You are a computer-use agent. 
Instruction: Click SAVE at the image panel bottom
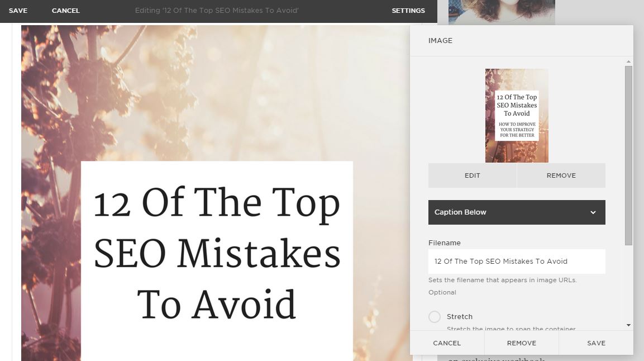[x=596, y=343]
